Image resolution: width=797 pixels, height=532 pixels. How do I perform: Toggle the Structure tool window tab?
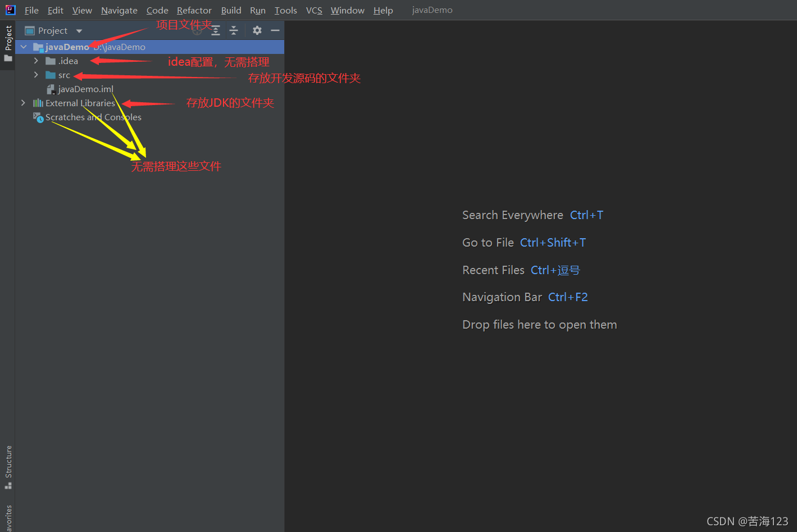click(8, 467)
